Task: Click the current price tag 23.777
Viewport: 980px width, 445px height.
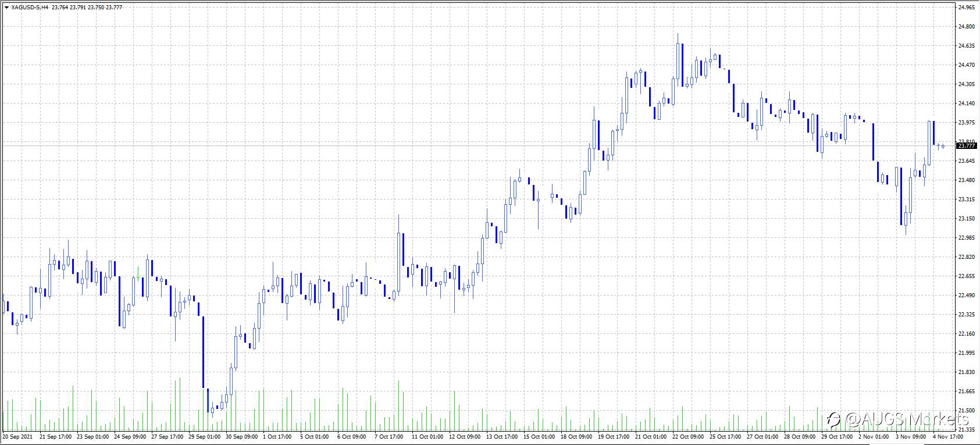Action: tap(967, 146)
